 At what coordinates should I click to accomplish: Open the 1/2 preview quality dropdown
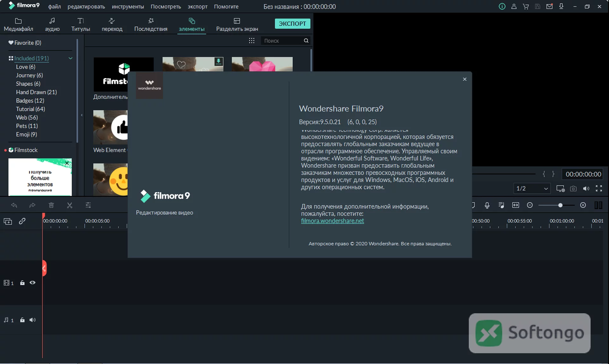pyautogui.click(x=532, y=188)
